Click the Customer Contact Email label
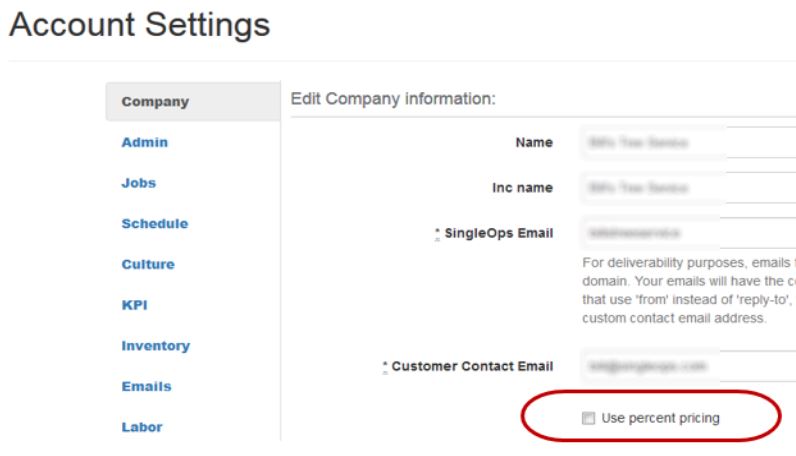Screen dimensions: 796x456 [468, 366]
